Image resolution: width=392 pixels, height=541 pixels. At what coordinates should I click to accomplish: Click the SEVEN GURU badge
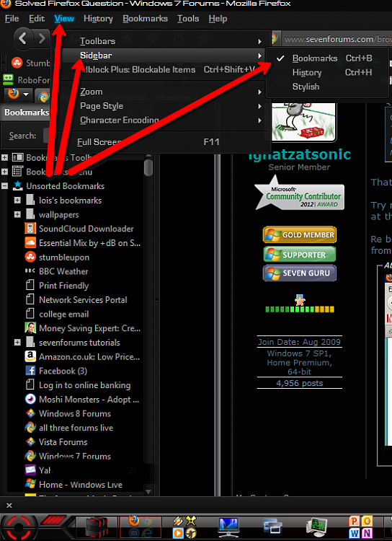(x=299, y=273)
